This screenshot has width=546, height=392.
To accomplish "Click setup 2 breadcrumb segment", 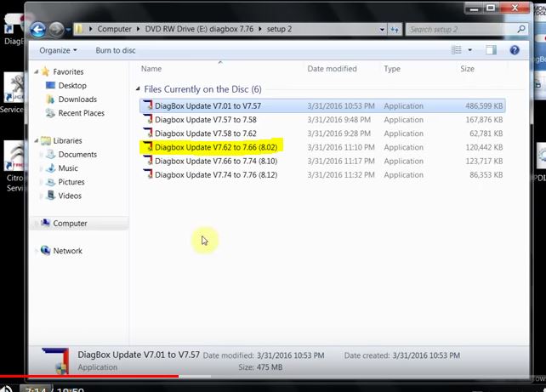I will point(279,29).
